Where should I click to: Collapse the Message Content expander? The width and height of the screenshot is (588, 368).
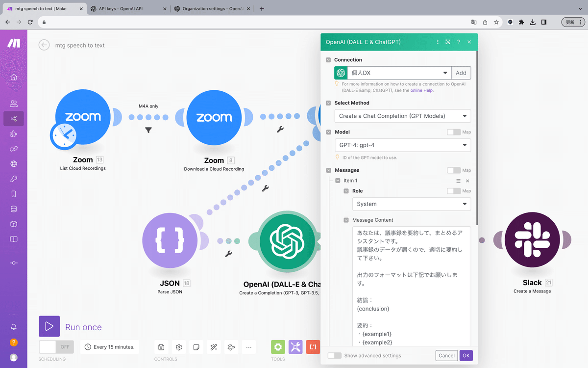pyautogui.click(x=346, y=220)
